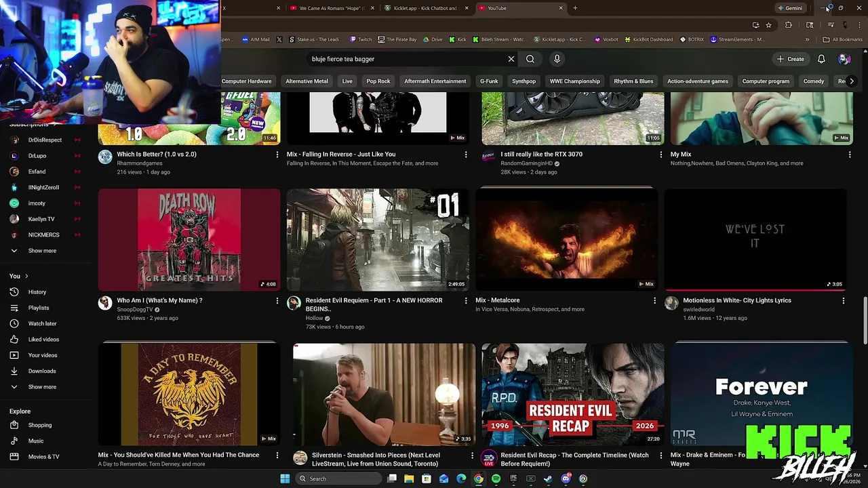Select the Pop Rock chip
The image size is (868, 488).
pos(378,81)
